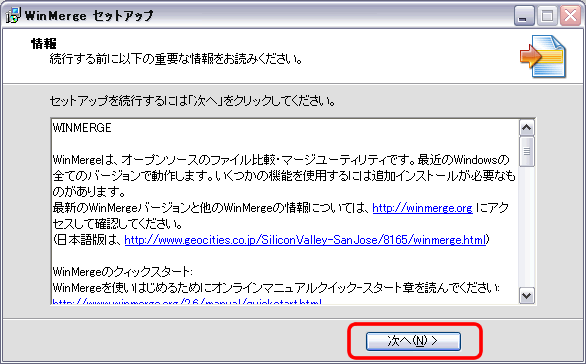Click the WINMERGE heading text
This screenshot has width=586, height=364.
(x=82, y=128)
